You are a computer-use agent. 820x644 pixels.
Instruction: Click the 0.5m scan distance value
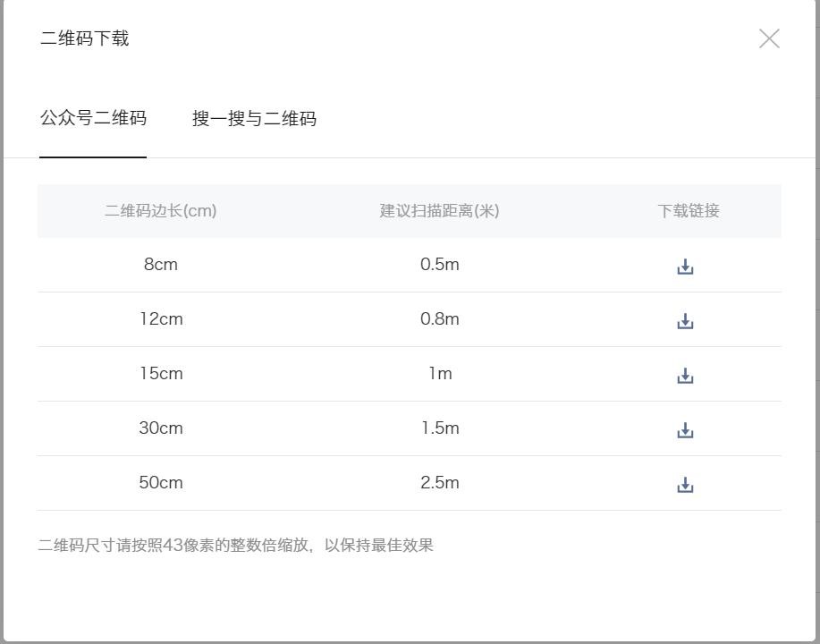(x=439, y=265)
